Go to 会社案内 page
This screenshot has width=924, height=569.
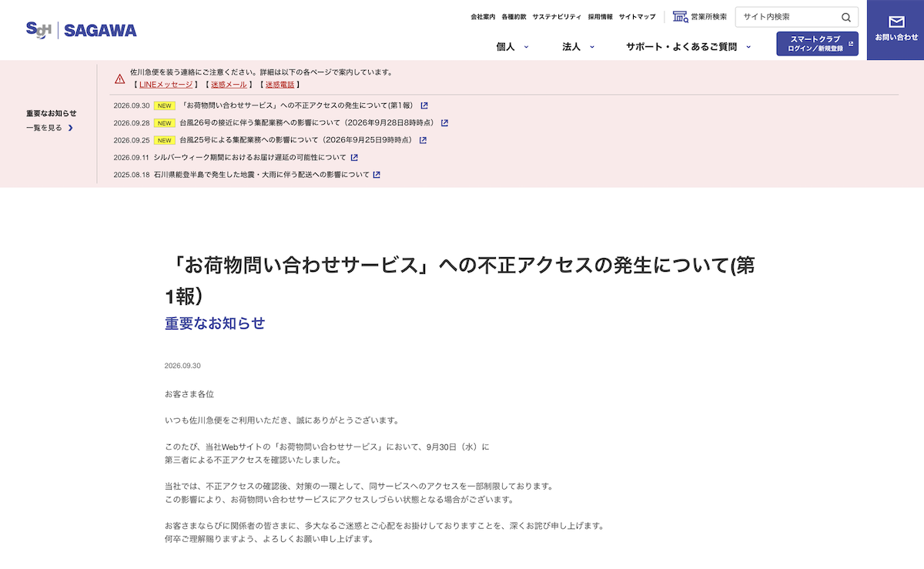(x=483, y=16)
